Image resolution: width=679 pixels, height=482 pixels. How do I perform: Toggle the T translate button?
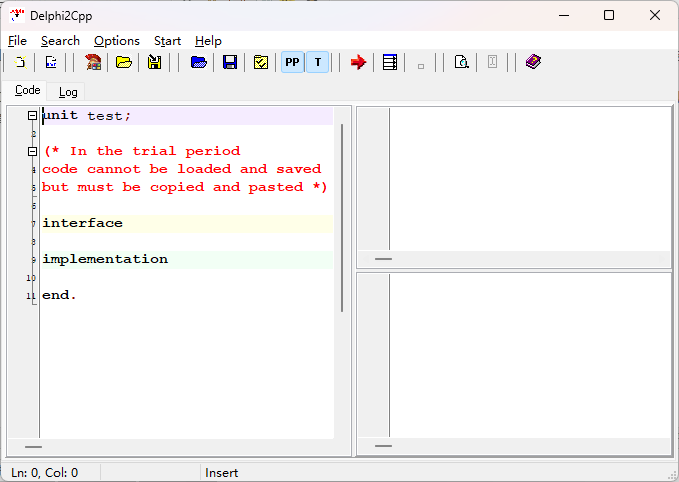318,62
